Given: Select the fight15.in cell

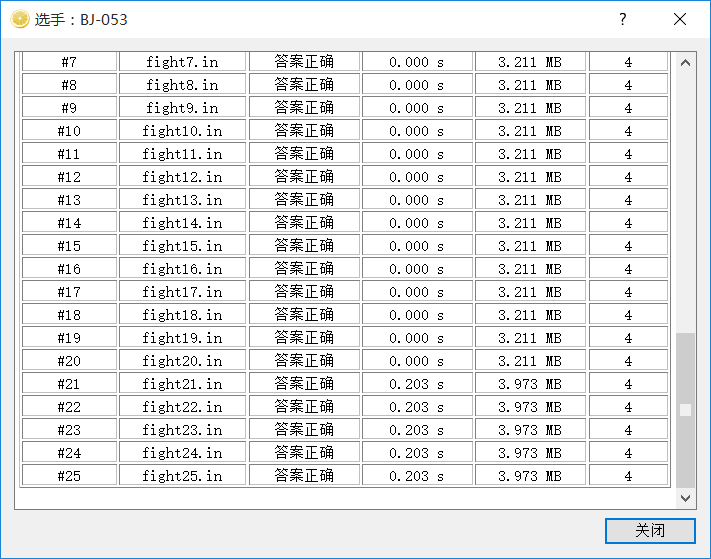Looking at the screenshot, I should coord(182,246).
